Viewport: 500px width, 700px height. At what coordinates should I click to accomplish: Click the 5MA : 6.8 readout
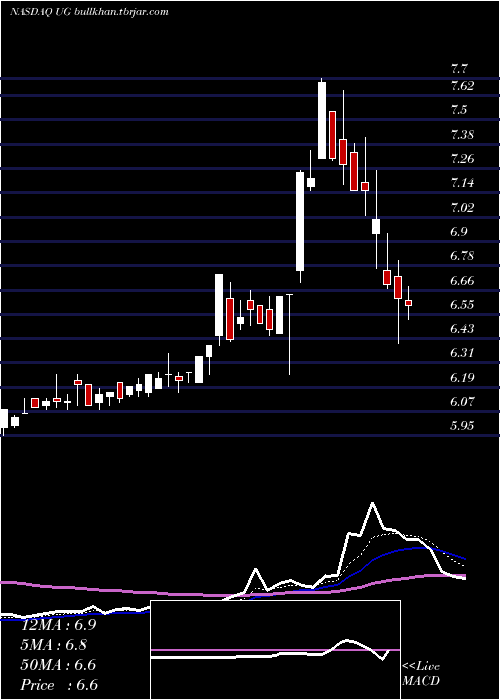(x=54, y=645)
